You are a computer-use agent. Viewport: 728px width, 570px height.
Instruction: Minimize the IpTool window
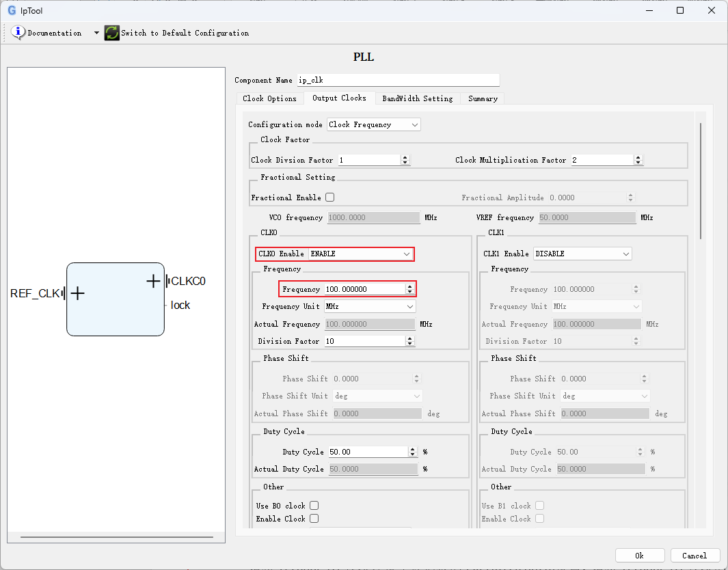tap(649, 10)
